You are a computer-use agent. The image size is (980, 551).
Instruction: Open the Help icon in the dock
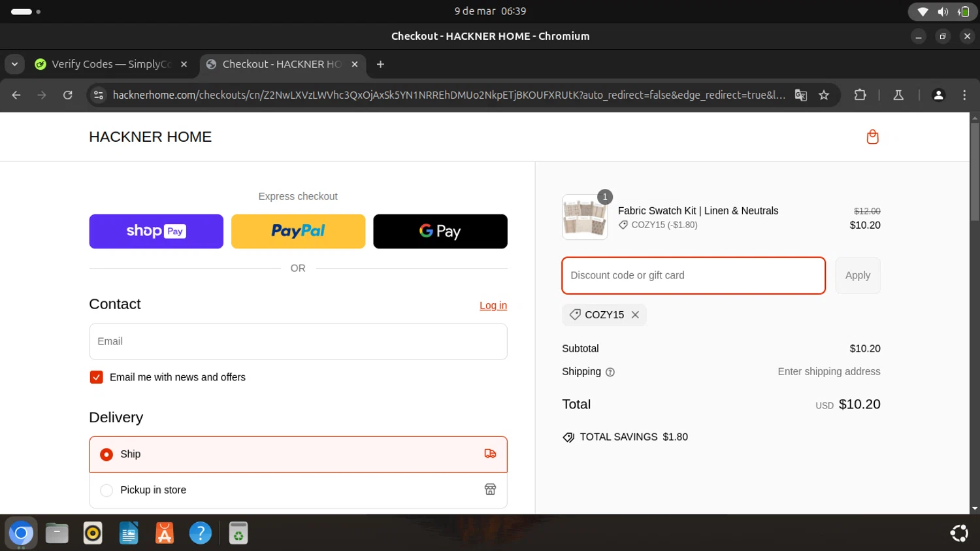click(x=201, y=533)
